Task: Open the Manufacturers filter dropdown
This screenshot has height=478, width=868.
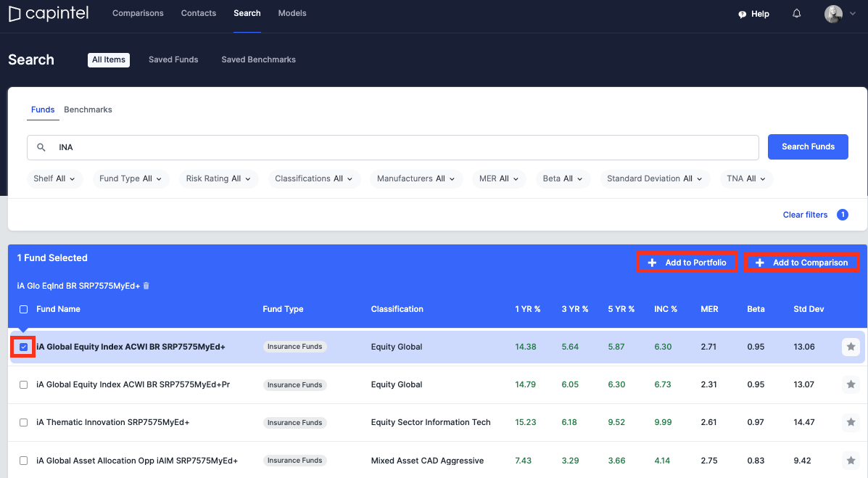Action: 416,178
